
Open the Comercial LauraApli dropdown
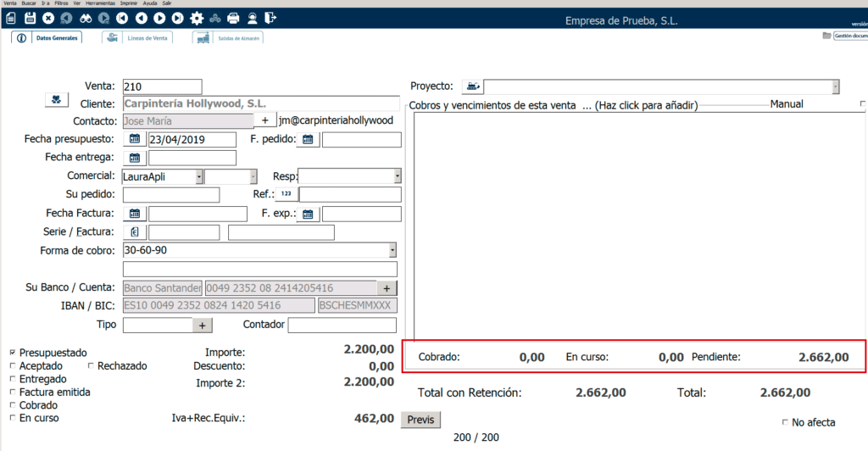[199, 176]
